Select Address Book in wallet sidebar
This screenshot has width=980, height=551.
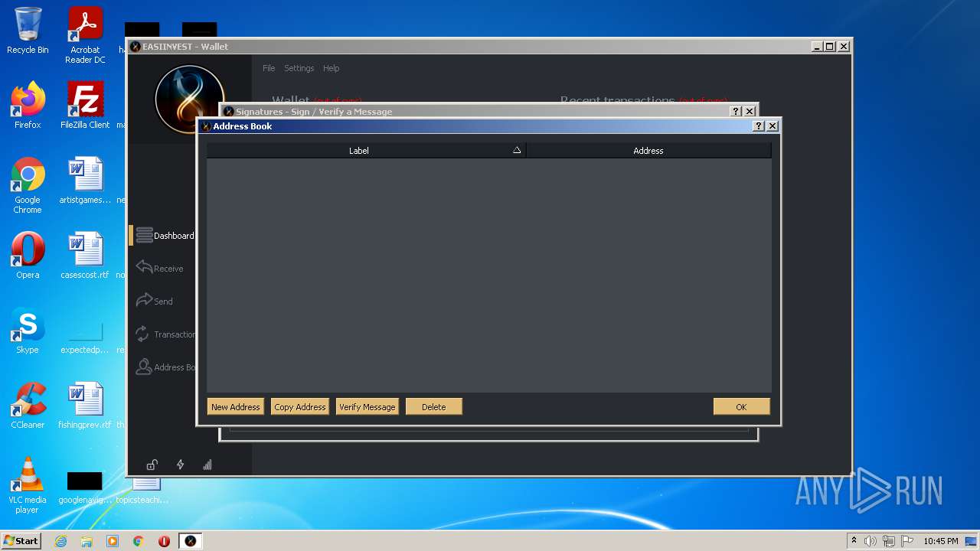165,367
